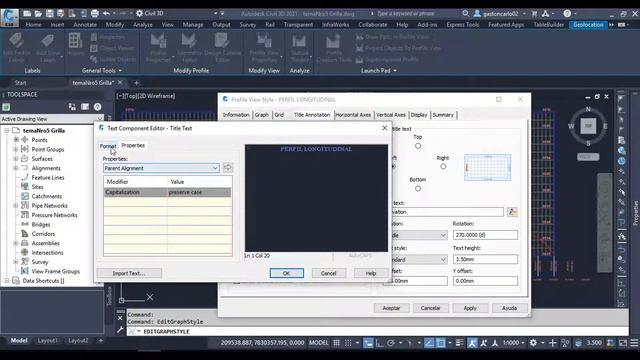Click the Layout1 tab
This screenshot has height=360, width=640.
tap(48, 340)
